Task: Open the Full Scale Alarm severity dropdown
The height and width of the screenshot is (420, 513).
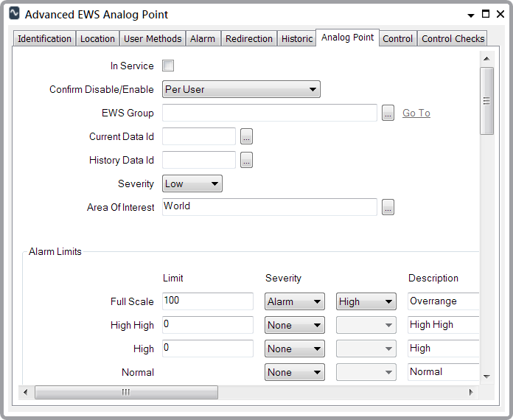Action: point(295,302)
